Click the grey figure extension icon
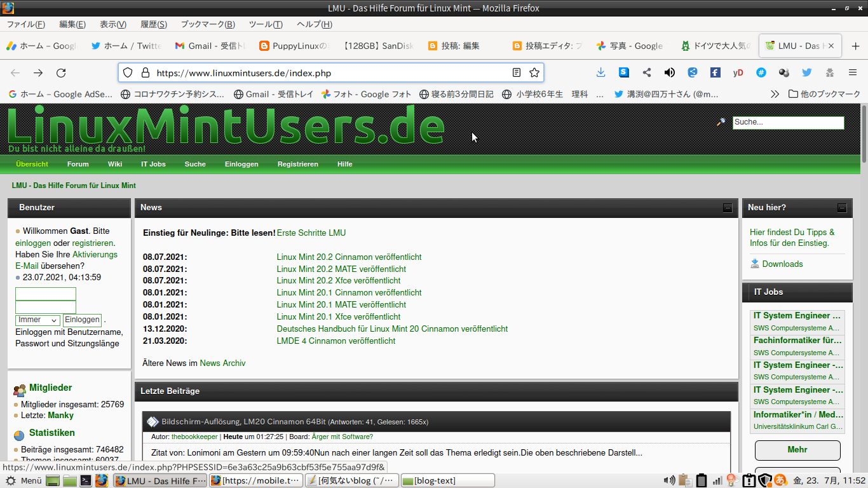The width and height of the screenshot is (868, 488). [830, 72]
